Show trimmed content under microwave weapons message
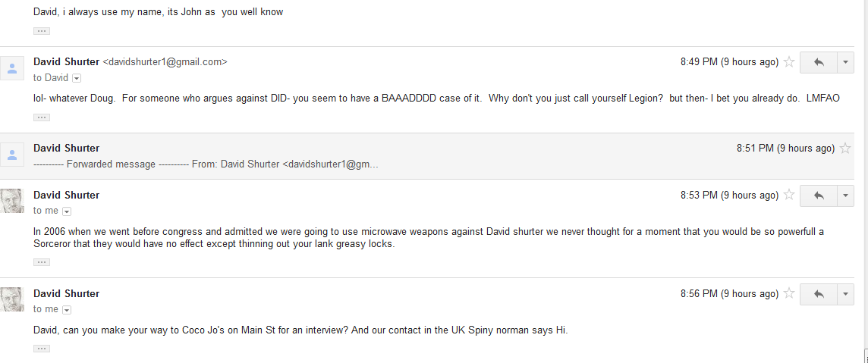Screen dimensions: 868x363 [42, 262]
